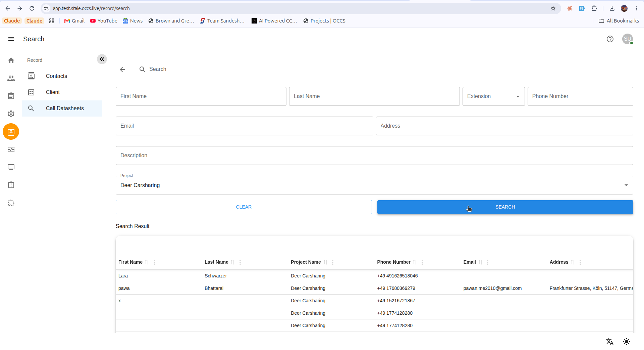
Task: Click the back arrow beside Search
Action: point(122,69)
